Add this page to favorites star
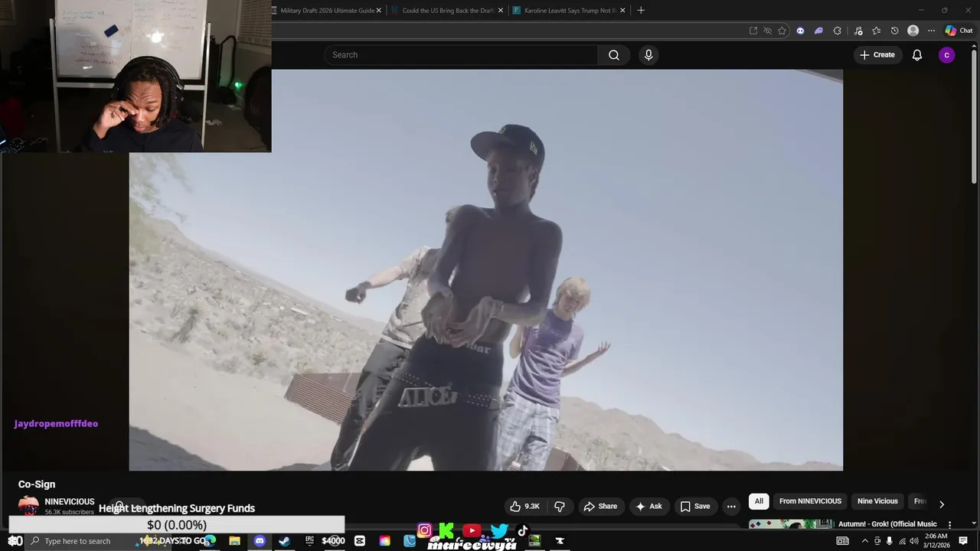Viewport: 980px width, 551px height. (782, 31)
